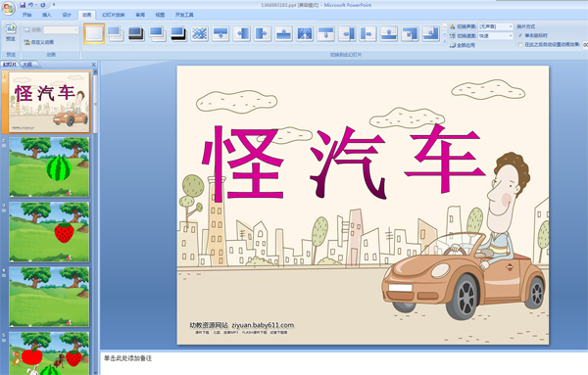
Task: Close the slides and outline pane
Action: (94, 65)
